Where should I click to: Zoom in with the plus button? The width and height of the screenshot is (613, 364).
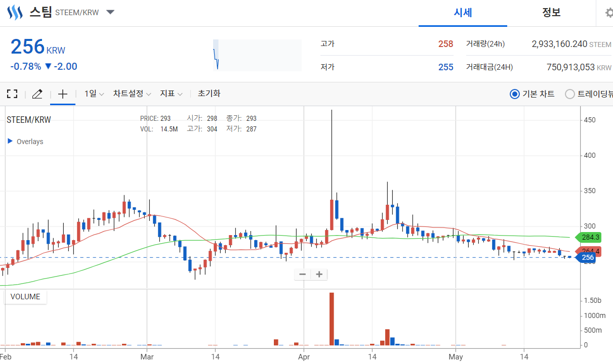[319, 275]
